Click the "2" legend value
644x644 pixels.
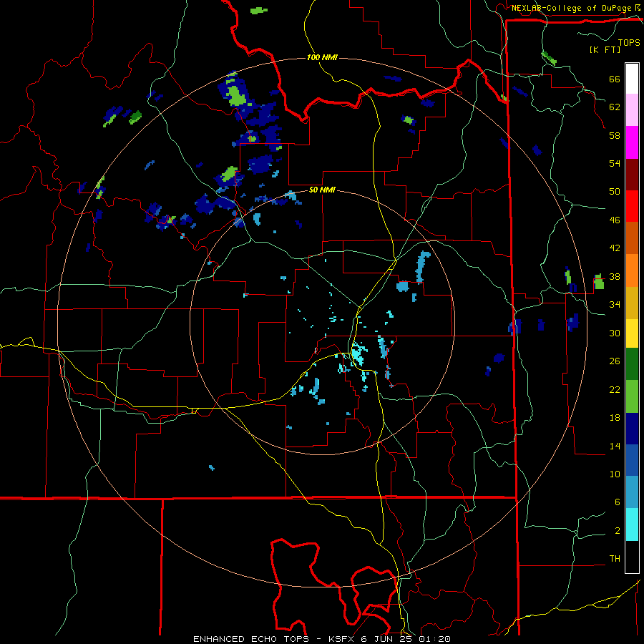(x=618, y=531)
